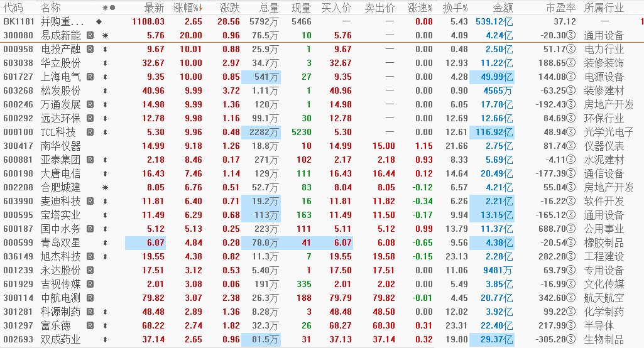This screenshot has height=348, width=644.
Task: Click the circled 3 beside P/E 51.17
Action: (x=571, y=49)
